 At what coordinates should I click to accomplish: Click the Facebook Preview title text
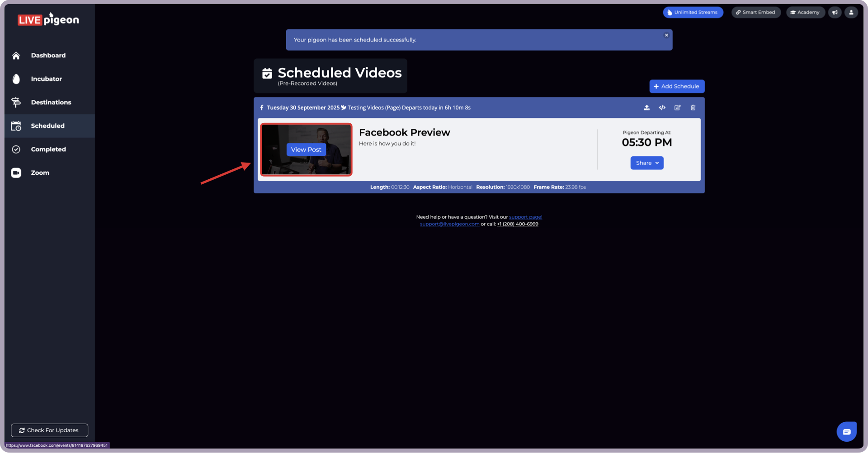(x=405, y=133)
